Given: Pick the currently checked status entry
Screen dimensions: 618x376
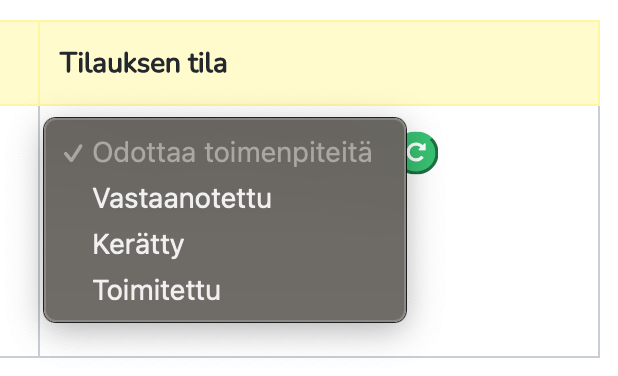Looking at the screenshot, I should 225,153.
